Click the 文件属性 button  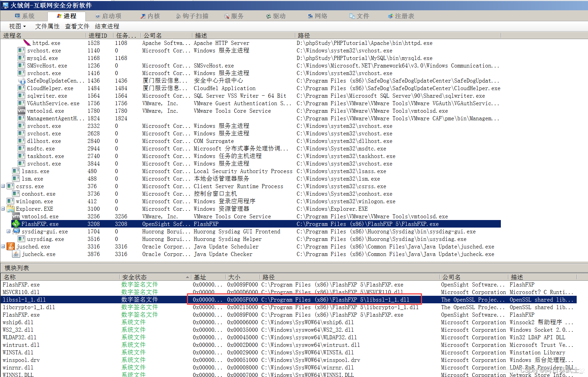(x=47, y=26)
